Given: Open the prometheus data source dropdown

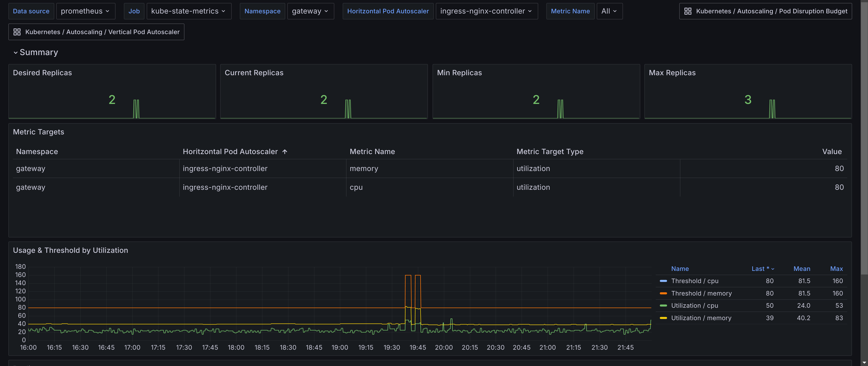Looking at the screenshot, I should [x=85, y=11].
